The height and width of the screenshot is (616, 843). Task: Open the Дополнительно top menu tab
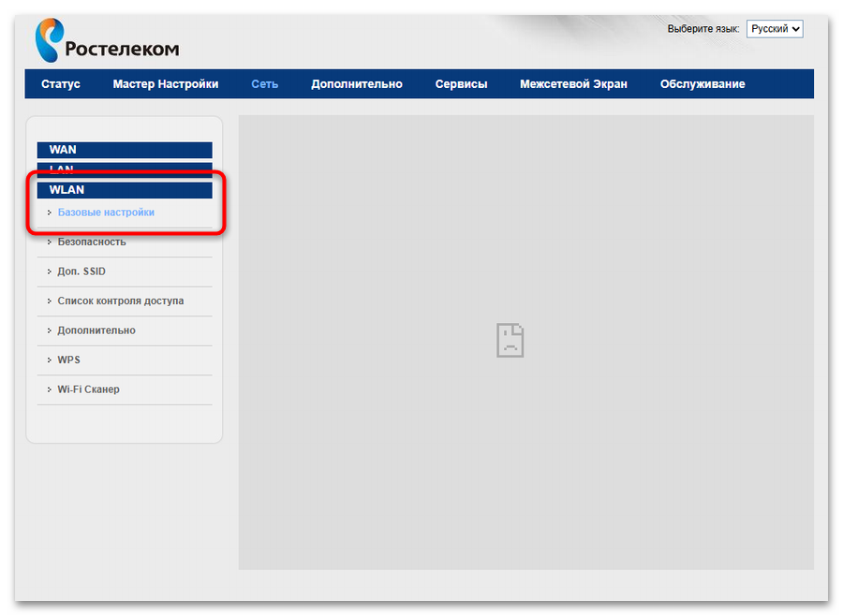coord(357,84)
